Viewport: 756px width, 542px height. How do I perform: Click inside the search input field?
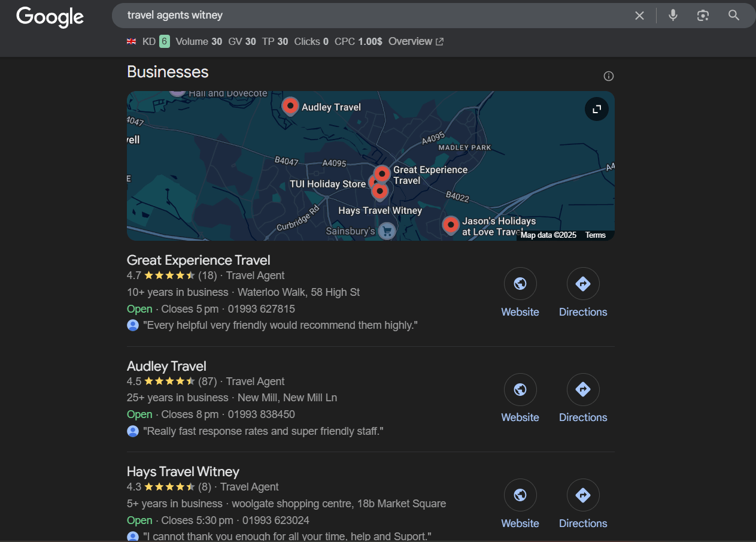click(359, 16)
